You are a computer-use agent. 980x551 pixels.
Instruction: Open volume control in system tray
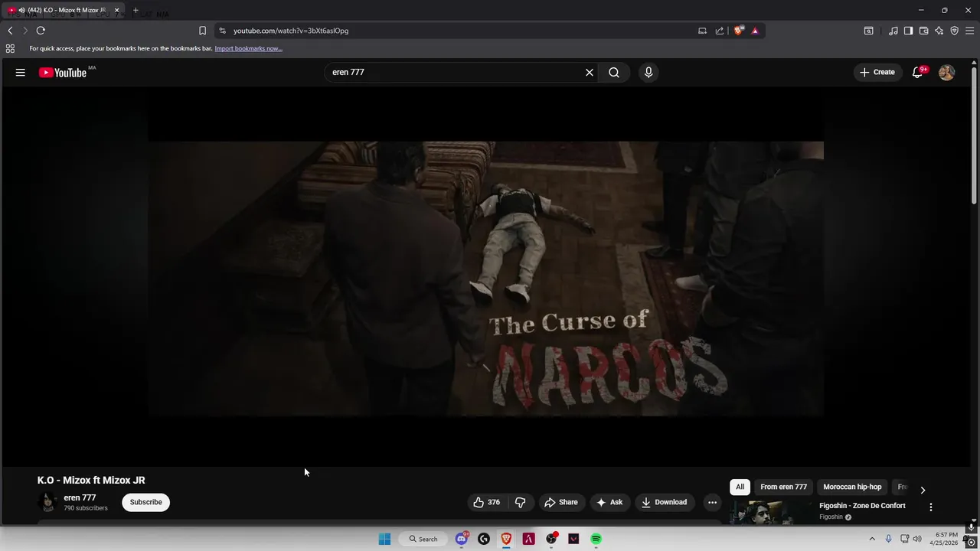(917, 539)
